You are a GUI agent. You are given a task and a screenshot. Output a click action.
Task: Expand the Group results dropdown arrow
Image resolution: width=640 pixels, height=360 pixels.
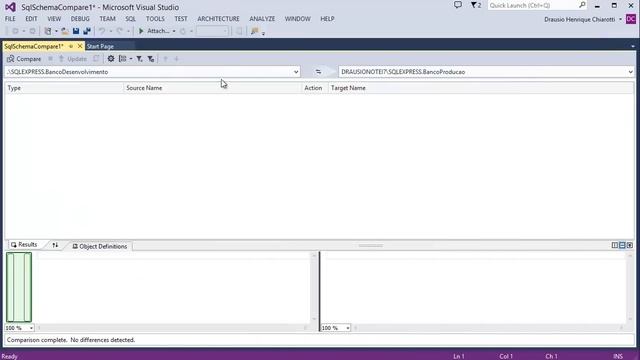tap(131, 59)
